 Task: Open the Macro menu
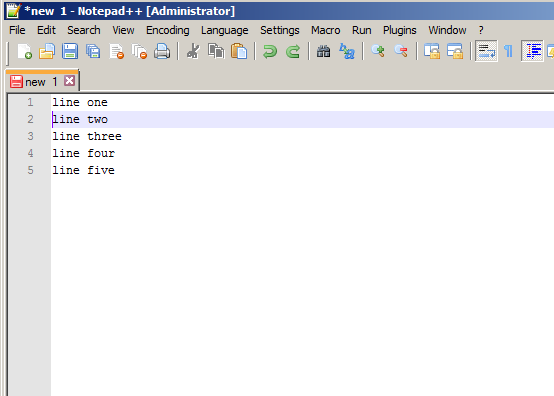tap(325, 30)
